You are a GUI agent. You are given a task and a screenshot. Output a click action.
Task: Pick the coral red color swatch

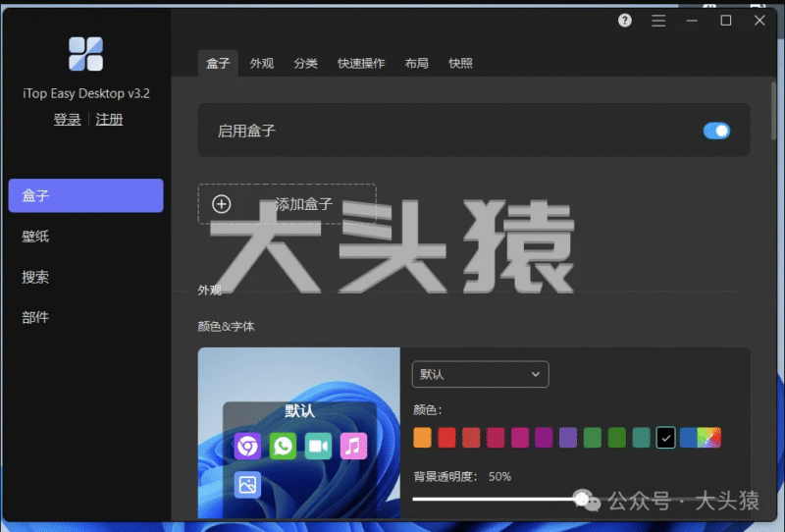pyautogui.click(x=471, y=438)
